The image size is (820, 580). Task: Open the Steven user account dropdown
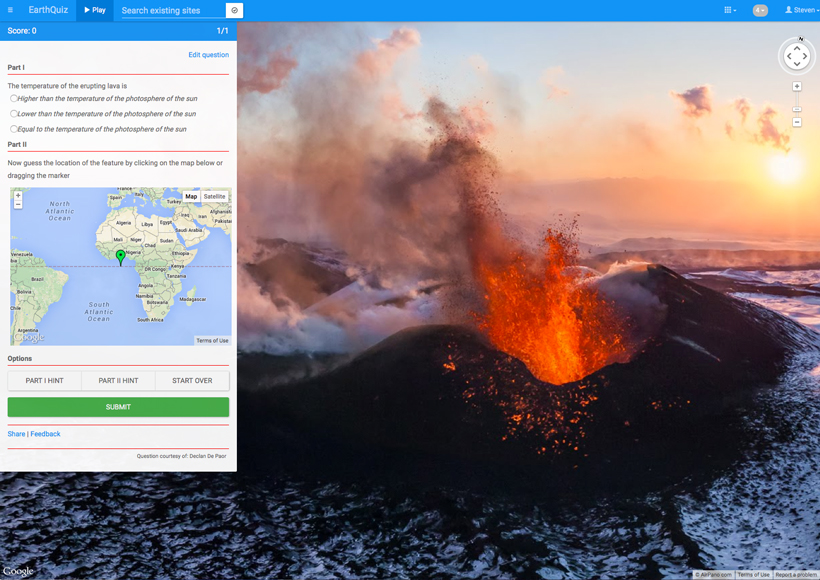click(801, 10)
